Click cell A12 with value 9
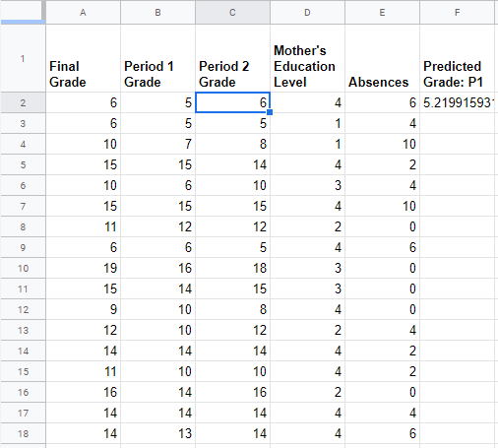 [x=83, y=309]
